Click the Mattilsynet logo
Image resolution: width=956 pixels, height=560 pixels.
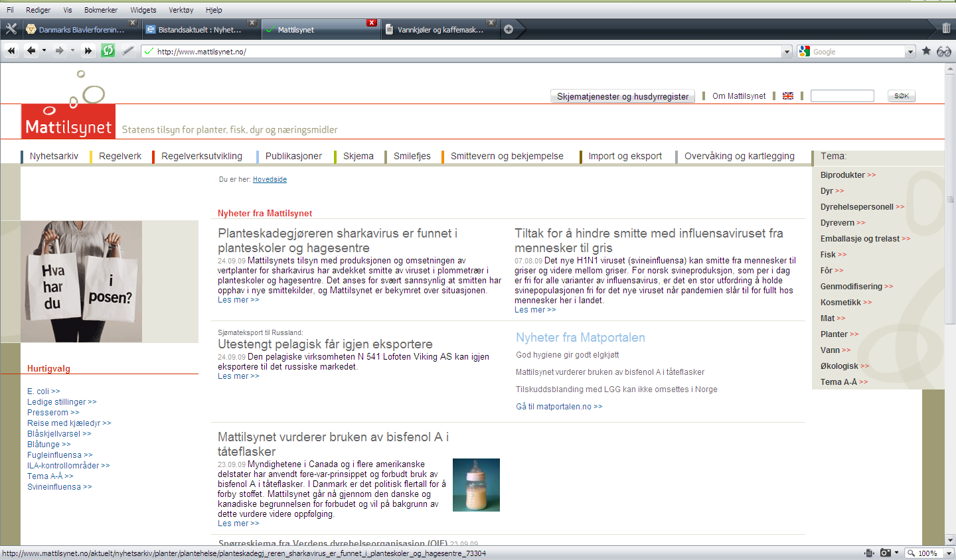[68, 121]
